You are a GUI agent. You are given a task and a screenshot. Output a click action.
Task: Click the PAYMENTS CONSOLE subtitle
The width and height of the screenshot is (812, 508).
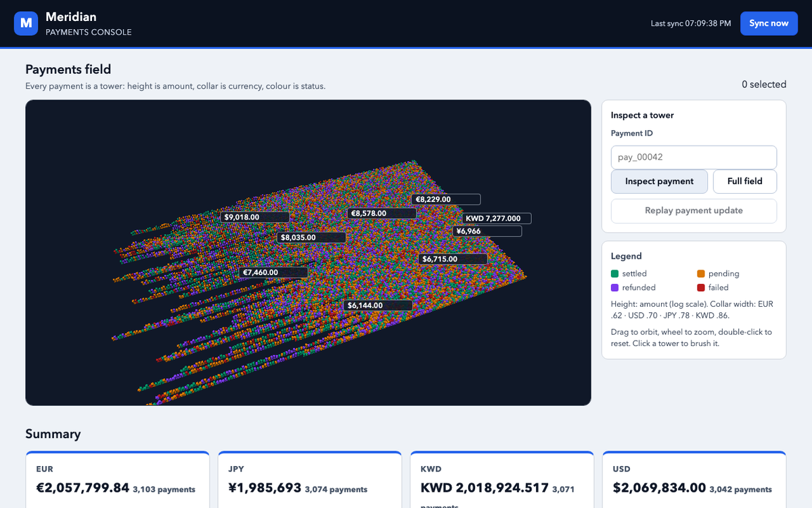tap(89, 32)
